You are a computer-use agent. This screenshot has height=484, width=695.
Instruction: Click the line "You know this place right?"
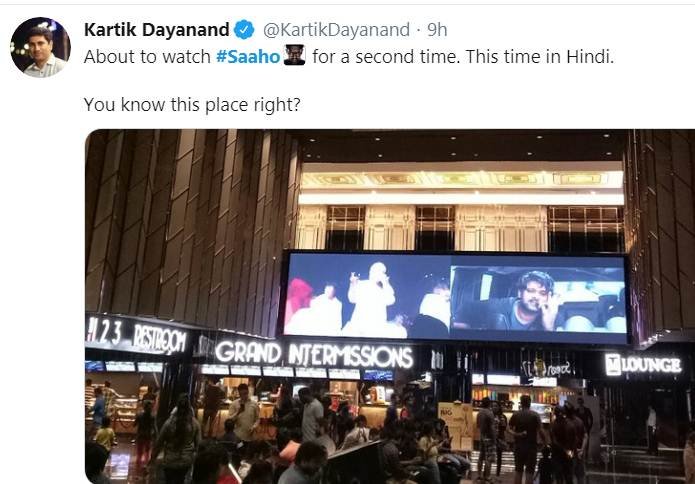(192, 105)
